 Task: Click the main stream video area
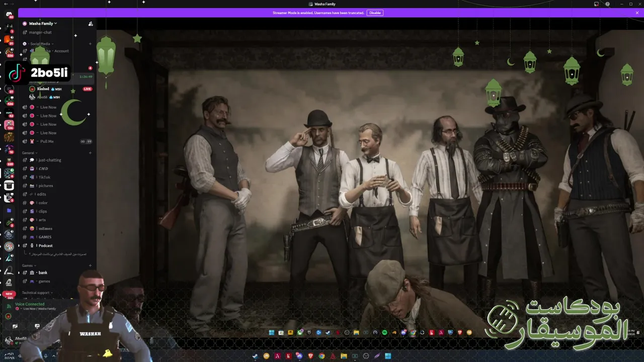click(370, 184)
